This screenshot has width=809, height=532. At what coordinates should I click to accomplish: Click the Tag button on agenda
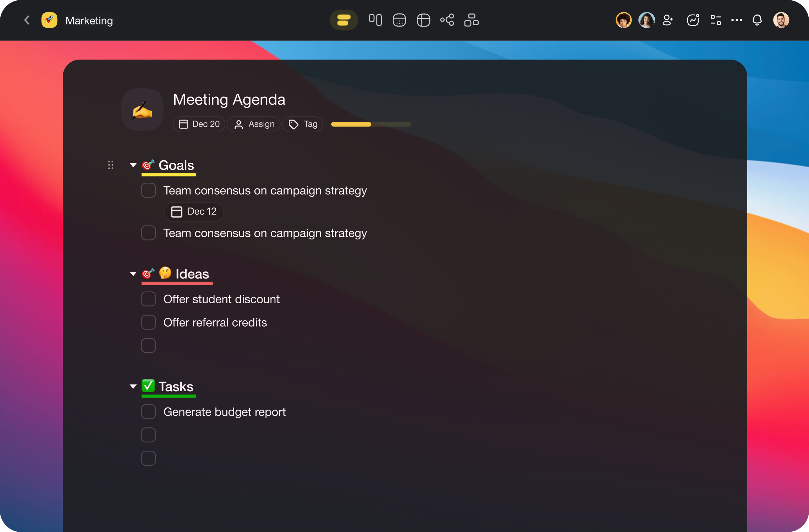pos(303,124)
